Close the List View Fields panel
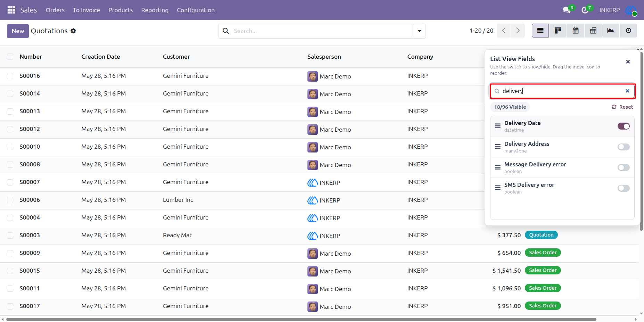This screenshot has width=644, height=322. 628,62
